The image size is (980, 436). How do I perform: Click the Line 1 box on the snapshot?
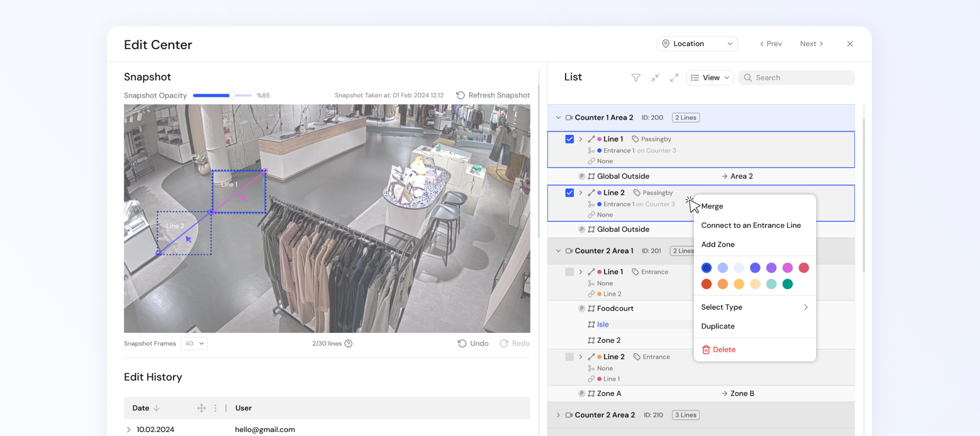pos(239,191)
